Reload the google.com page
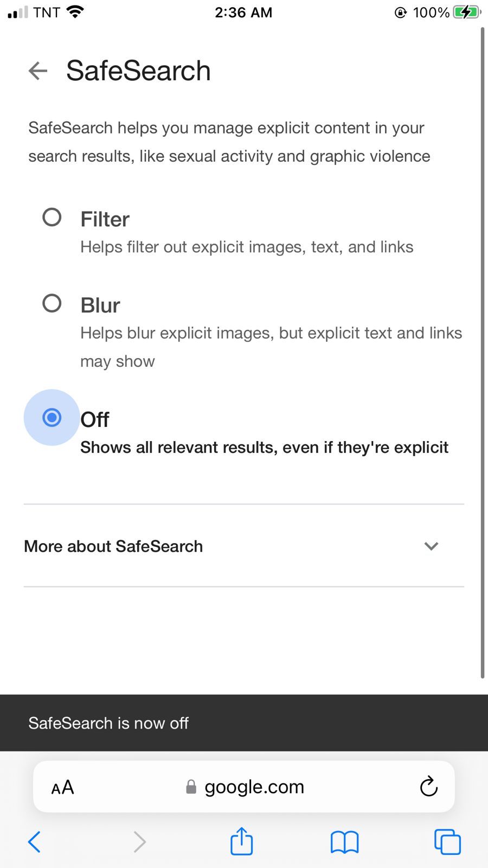This screenshot has width=488, height=868. (x=429, y=787)
